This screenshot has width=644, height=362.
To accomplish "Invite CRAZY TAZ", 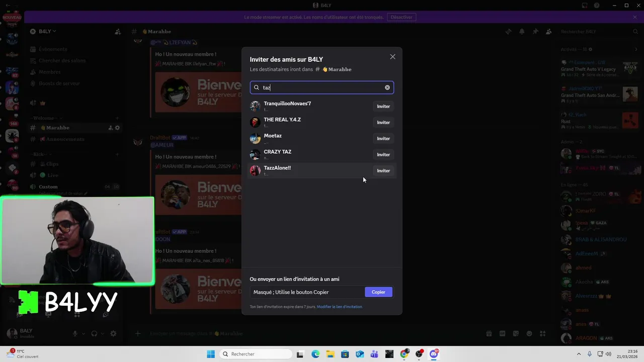I will pyautogui.click(x=383, y=154).
